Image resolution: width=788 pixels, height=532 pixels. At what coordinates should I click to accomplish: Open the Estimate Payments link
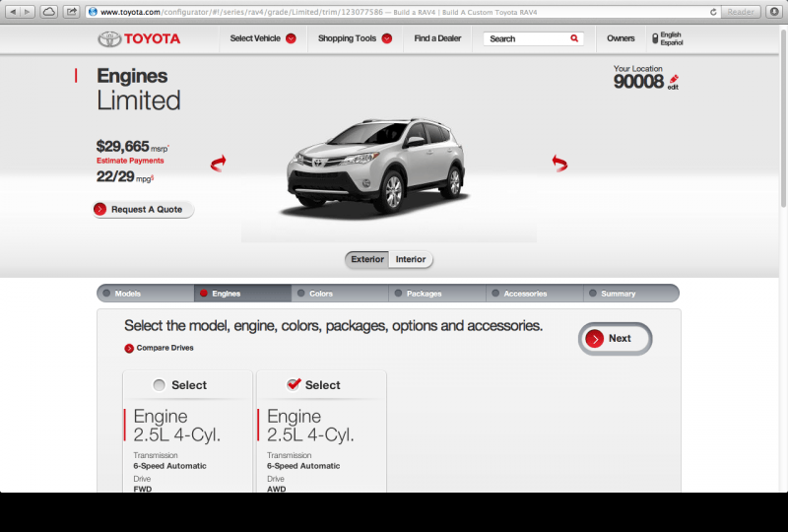[130, 161]
